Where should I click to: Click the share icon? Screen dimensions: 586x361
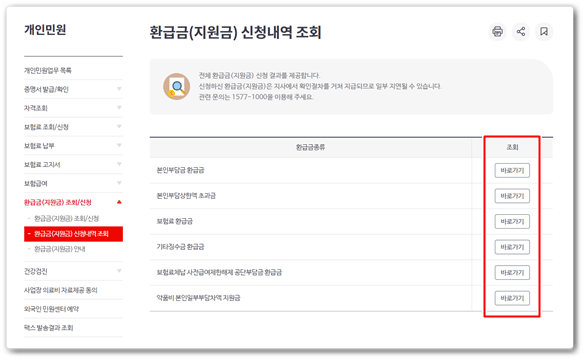(x=521, y=31)
